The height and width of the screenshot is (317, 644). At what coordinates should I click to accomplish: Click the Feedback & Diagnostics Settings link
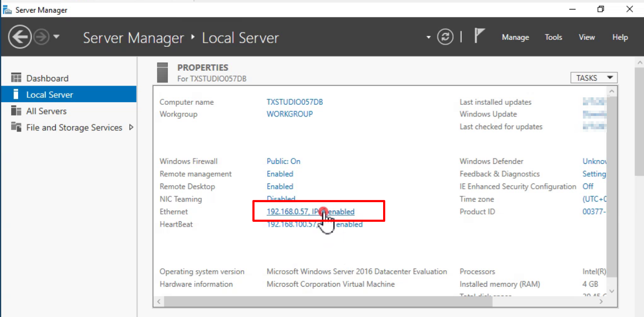pyautogui.click(x=594, y=174)
